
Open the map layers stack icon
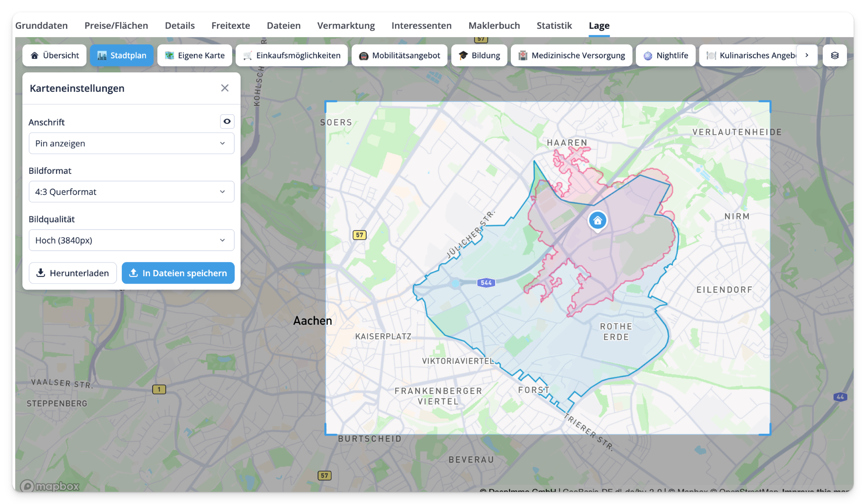point(834,55)
